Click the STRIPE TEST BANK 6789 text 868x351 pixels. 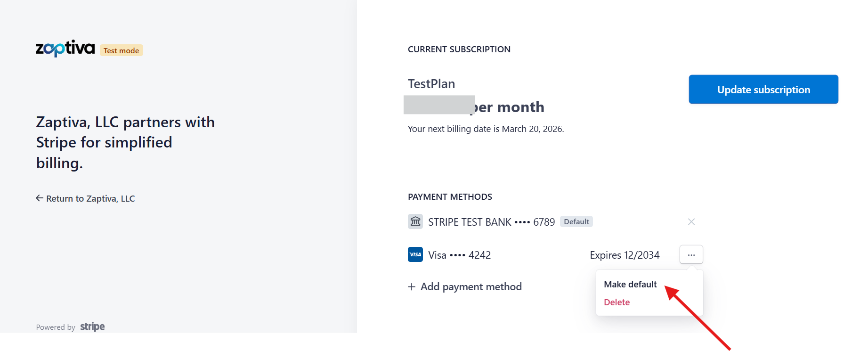point(491,222)
